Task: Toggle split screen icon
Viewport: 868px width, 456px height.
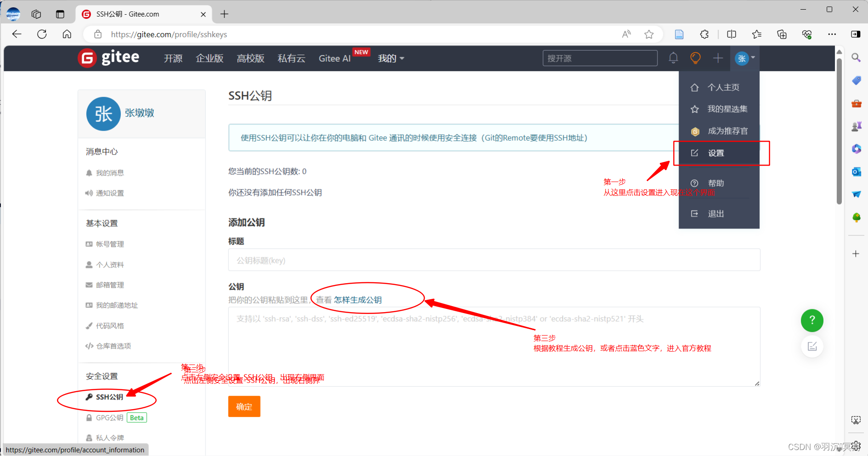Action: [732, 34]
